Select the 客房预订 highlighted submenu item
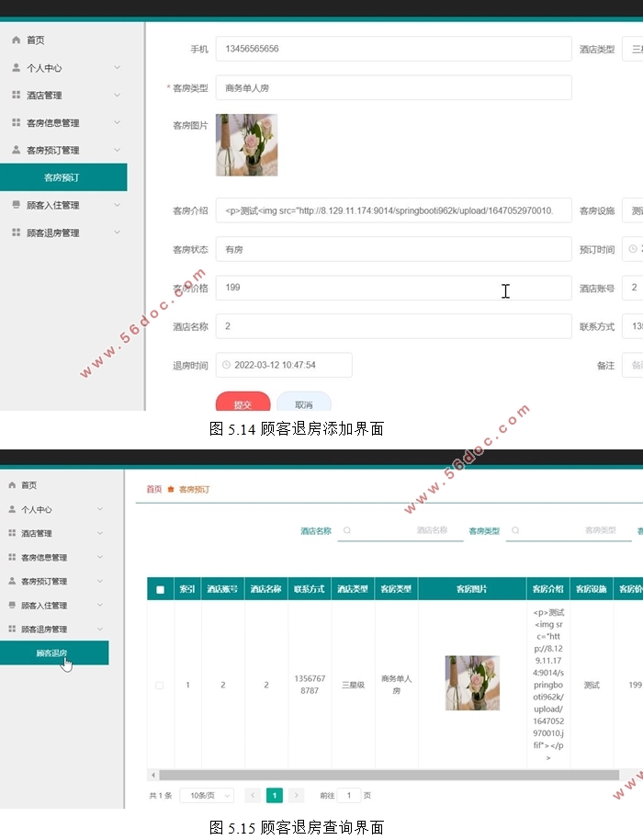The height and width of the screenshot is (840, 643). (x=62, y=177)
